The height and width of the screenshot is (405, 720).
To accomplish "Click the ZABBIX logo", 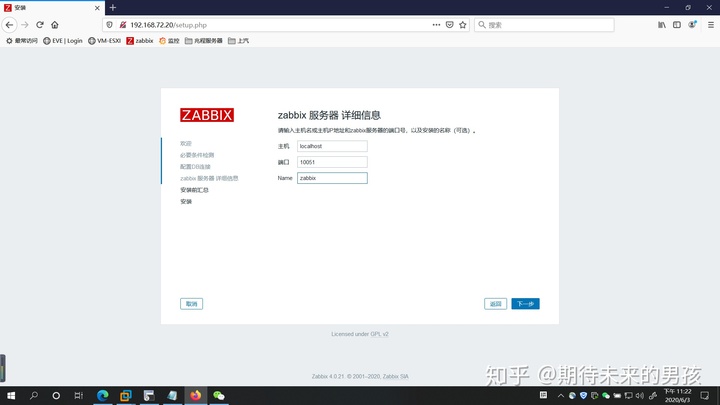I will click(x=207, y=115).
